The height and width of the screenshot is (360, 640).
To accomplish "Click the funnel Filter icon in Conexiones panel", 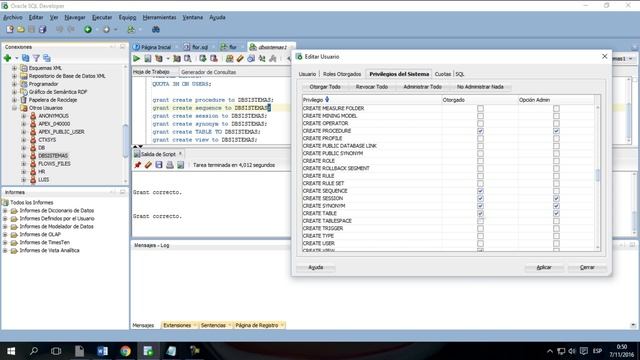I will coord(36,58).
